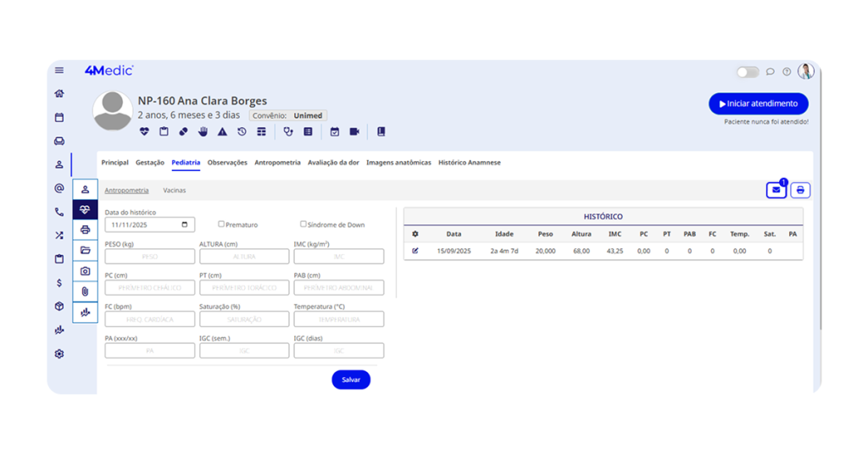Toggle the switch in the top header
The width and height of the screenshot is (868, 455).
pos(747,72)
